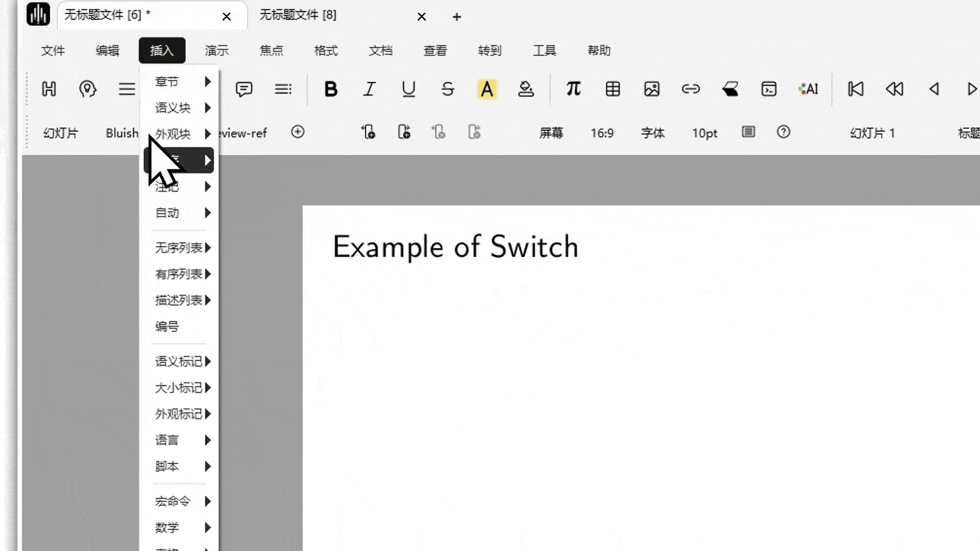The height and width of the screenshot is (551, 980).
Task: Open the 格式 menu
Action: click(x=326, y=51)
